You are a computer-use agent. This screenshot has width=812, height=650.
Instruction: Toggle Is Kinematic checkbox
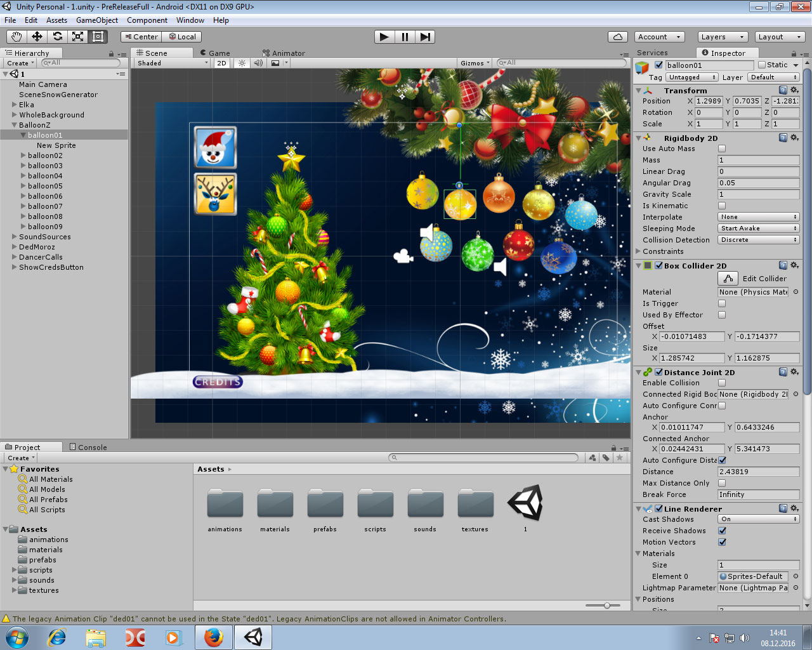[x=721, y=206]
